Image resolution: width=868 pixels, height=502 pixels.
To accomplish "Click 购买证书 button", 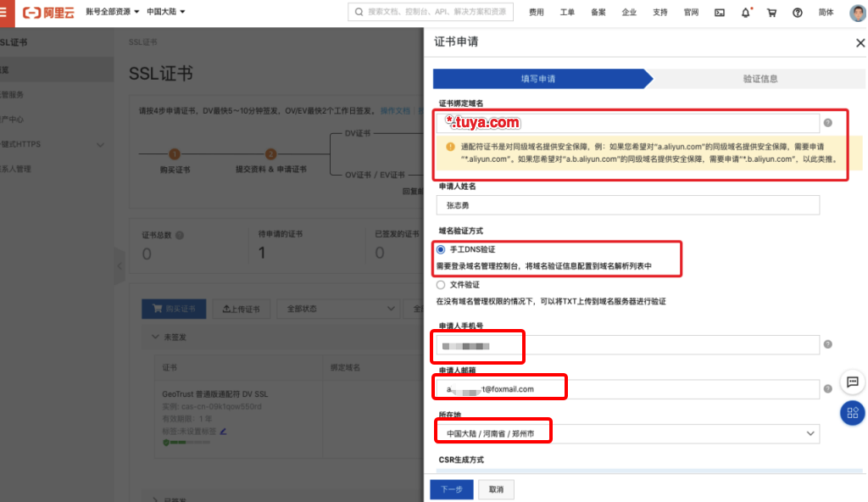I will 174,309.
